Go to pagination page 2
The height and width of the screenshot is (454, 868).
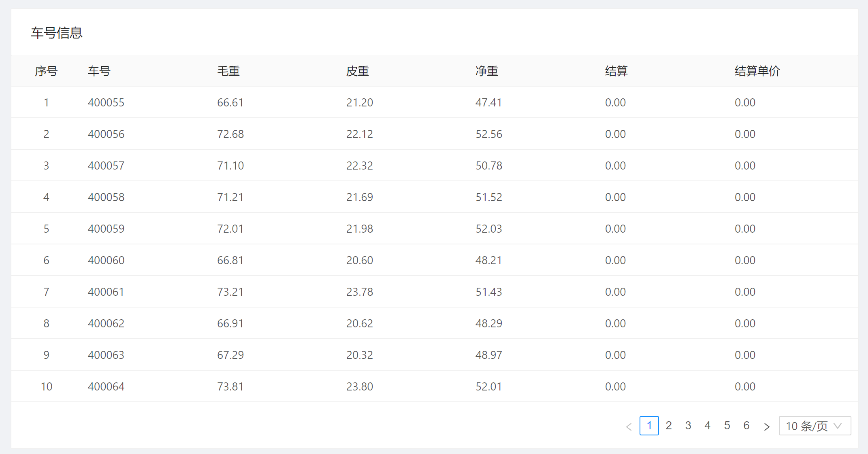tap(669, 426)
